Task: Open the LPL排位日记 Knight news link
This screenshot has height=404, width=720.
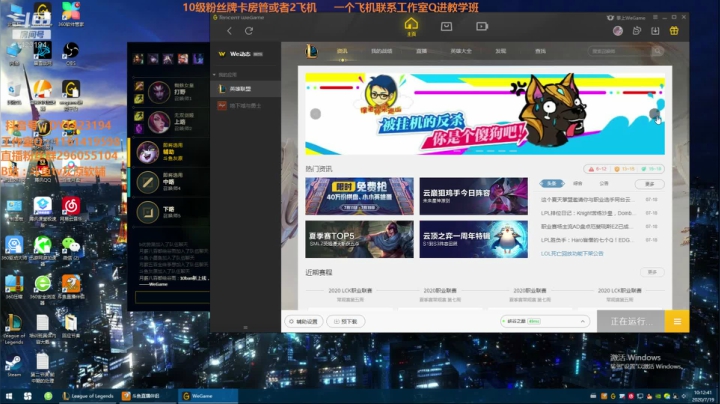Action: click(x=588, y=213)
